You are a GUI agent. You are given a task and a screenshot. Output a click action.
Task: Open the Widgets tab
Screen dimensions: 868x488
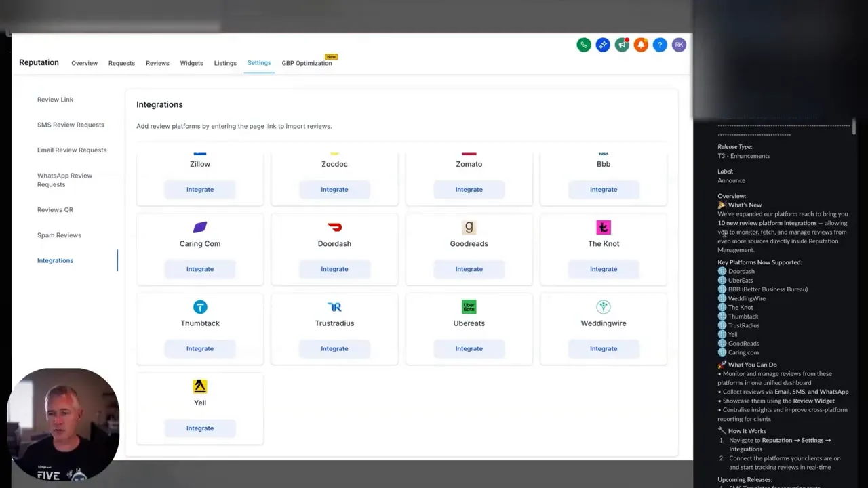(x=191, y=63)
